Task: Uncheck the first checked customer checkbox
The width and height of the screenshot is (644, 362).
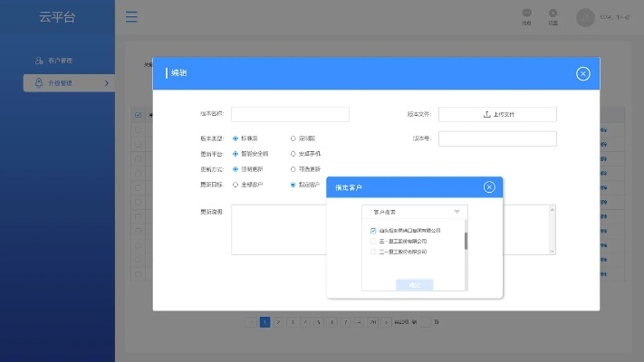Action: tap(373, 231)
